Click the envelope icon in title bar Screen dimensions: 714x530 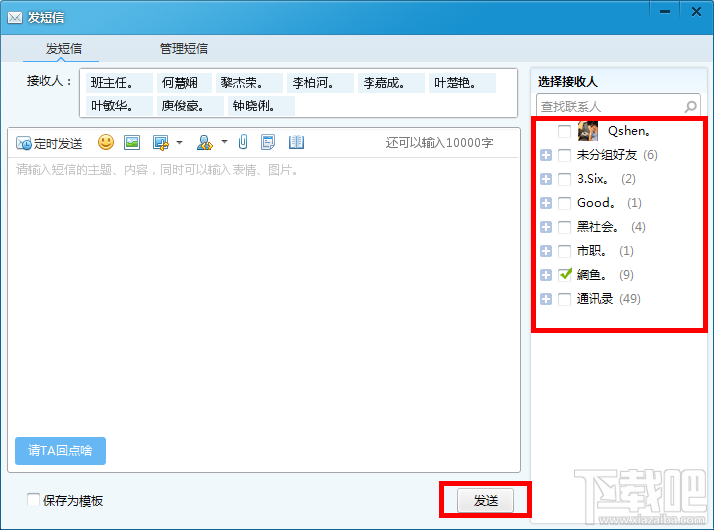pyautogui.click(x=15, y=17)
